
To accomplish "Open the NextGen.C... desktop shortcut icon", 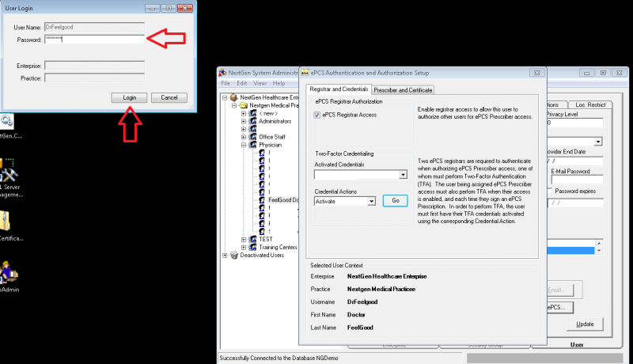I will point(6,121).
